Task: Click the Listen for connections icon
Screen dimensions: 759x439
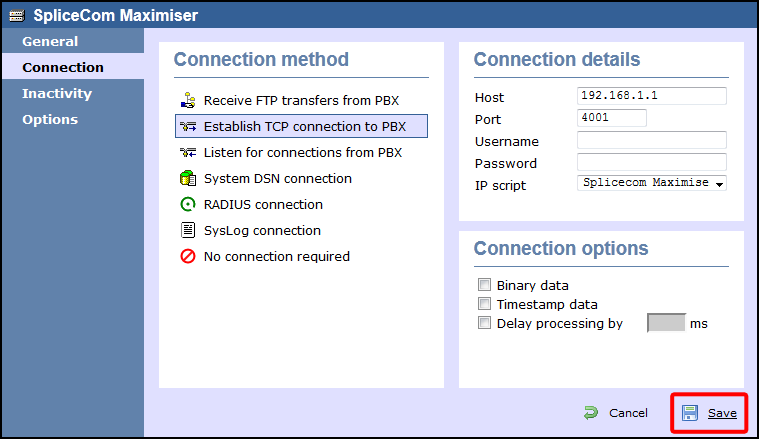Action: (x=187, y=153)
